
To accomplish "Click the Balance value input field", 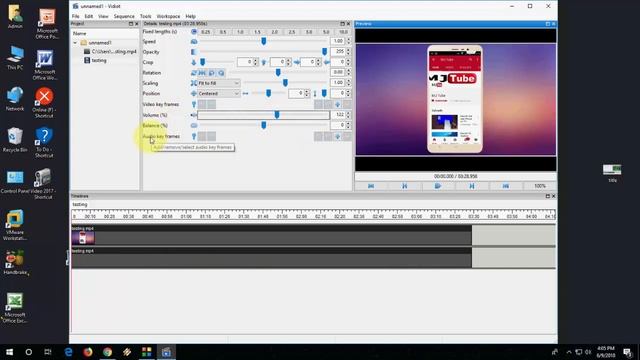I will (x=338, y=125).
